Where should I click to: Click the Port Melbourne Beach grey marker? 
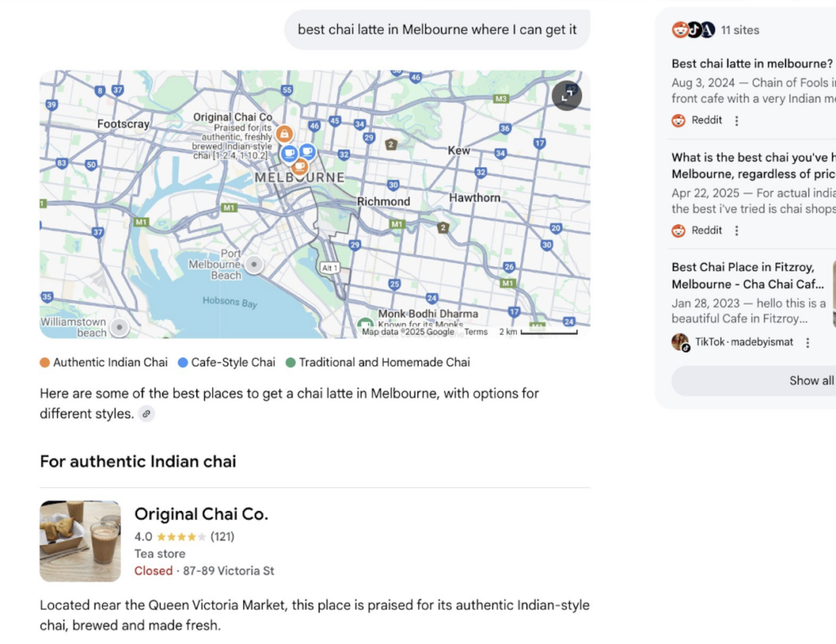click(255, 264)
